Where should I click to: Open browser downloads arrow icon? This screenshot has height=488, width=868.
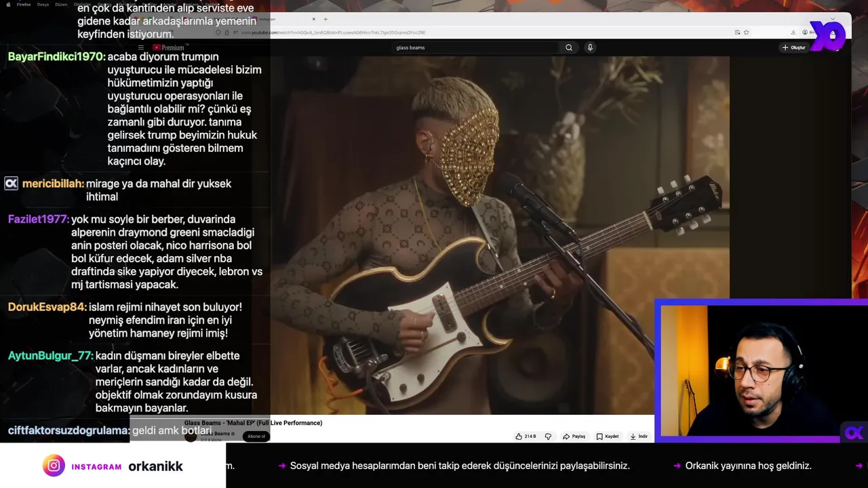pos(793,33)
